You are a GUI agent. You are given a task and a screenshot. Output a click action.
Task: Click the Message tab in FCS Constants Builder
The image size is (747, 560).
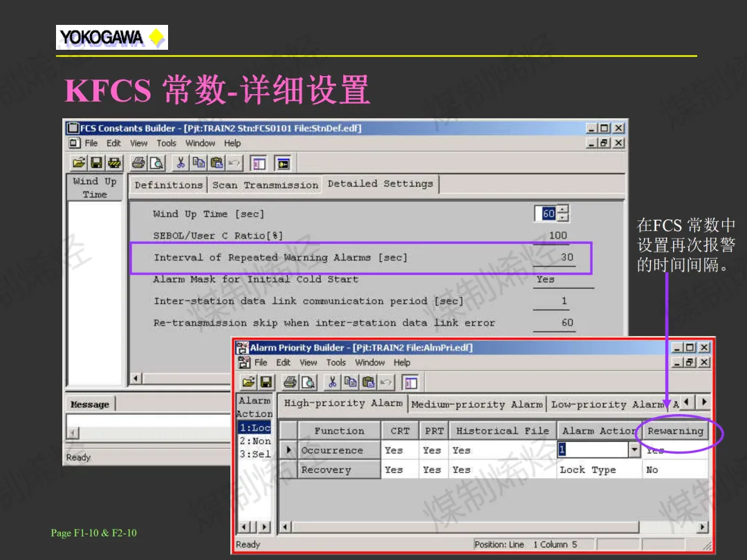89,404
